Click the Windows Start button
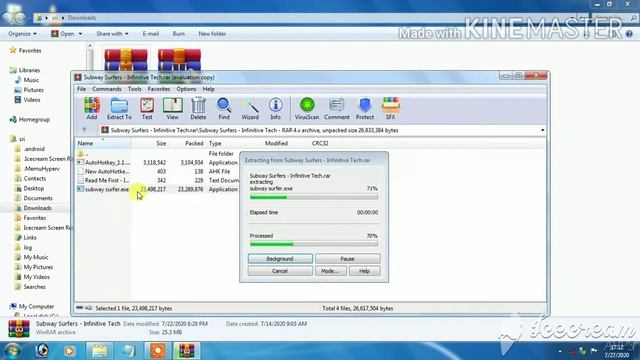 [x=13, y=351]
